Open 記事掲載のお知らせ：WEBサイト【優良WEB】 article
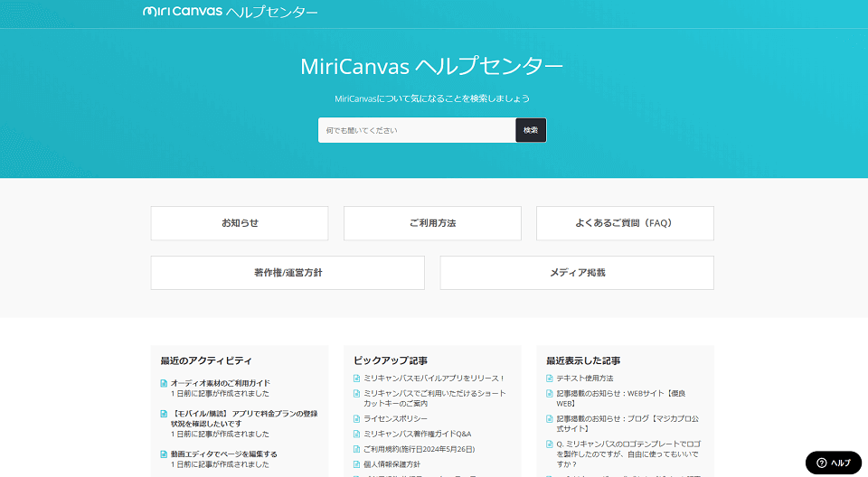This screenshot has height=477, width=868. click(621, 398)
